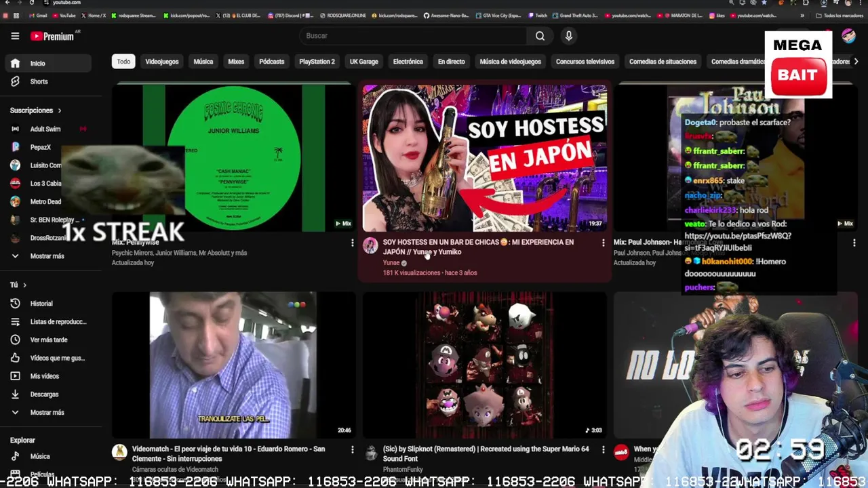Open options menu for Slipknot Sic video
Image resolution: width=868 pixels, height=488 pixels.
click(x=603, y=449)
